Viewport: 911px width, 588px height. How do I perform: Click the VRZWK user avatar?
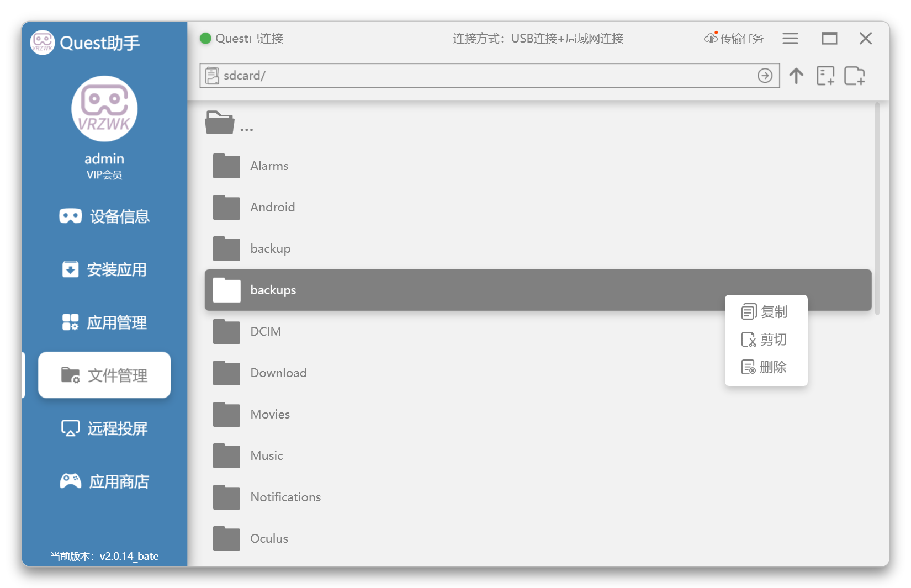104,109
